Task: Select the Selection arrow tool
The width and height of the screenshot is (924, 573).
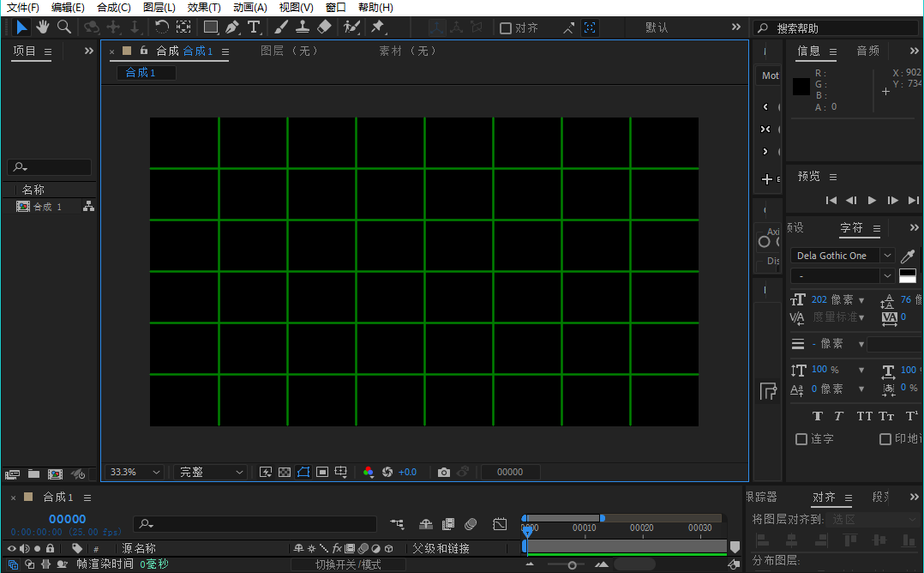Action: (21, 27)
